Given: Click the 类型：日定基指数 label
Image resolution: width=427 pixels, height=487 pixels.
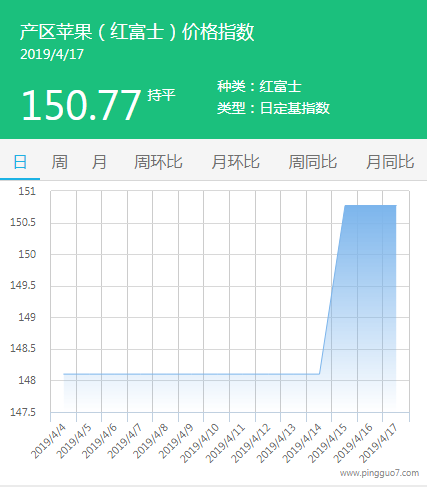Looking at the screenshot, I should point(273,108).
